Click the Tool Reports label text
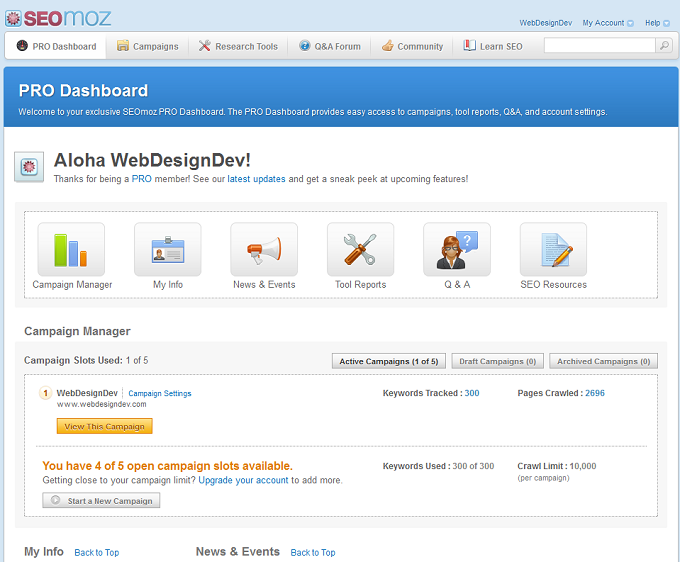 [x=360, y=284]
